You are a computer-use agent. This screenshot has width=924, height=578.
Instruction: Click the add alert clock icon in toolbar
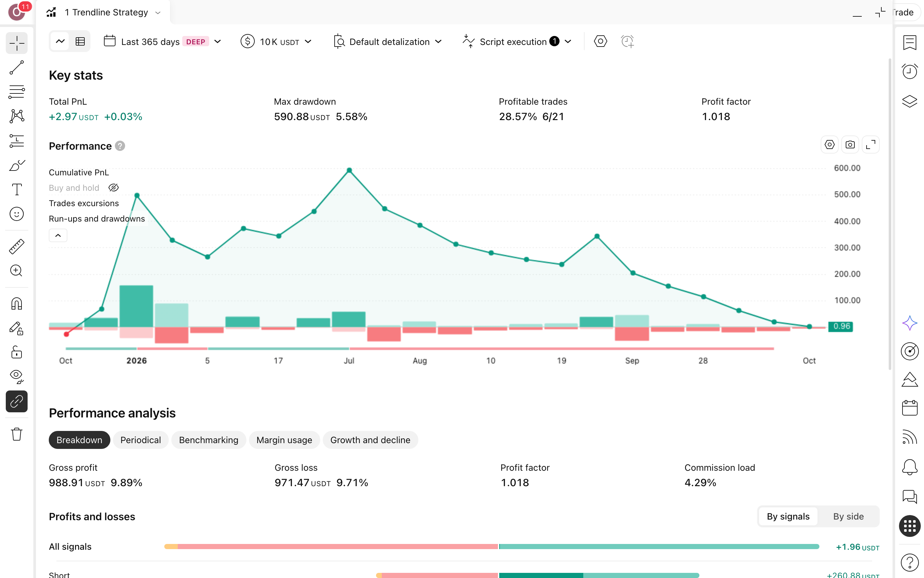point(627,41)
